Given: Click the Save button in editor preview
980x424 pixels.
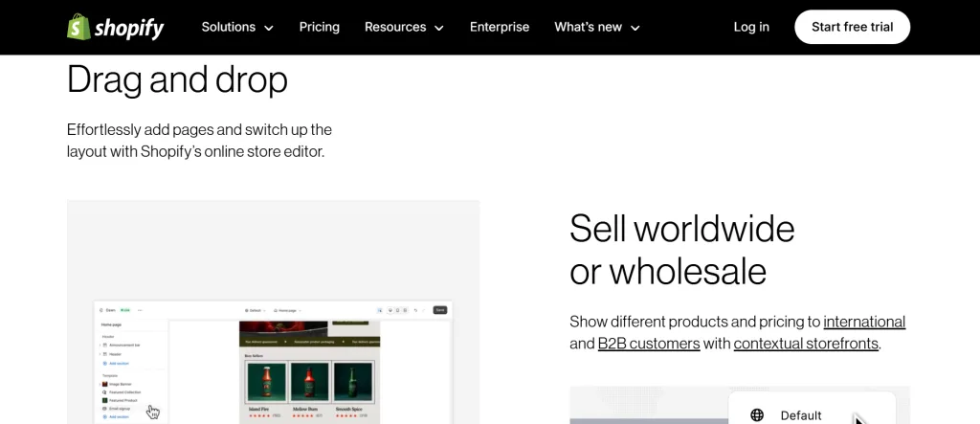Looking at the screenshot, I should point(440,310).
